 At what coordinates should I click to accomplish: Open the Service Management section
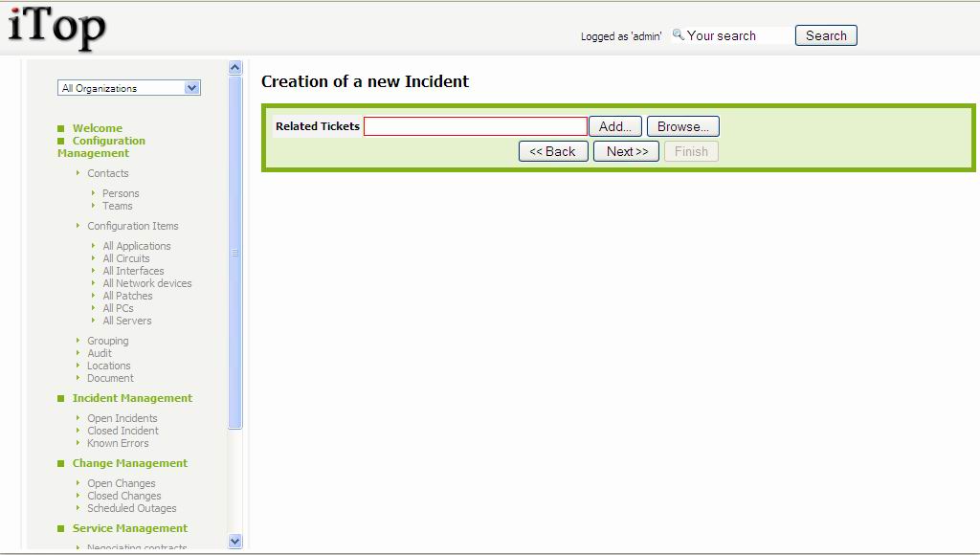(130, 528)
